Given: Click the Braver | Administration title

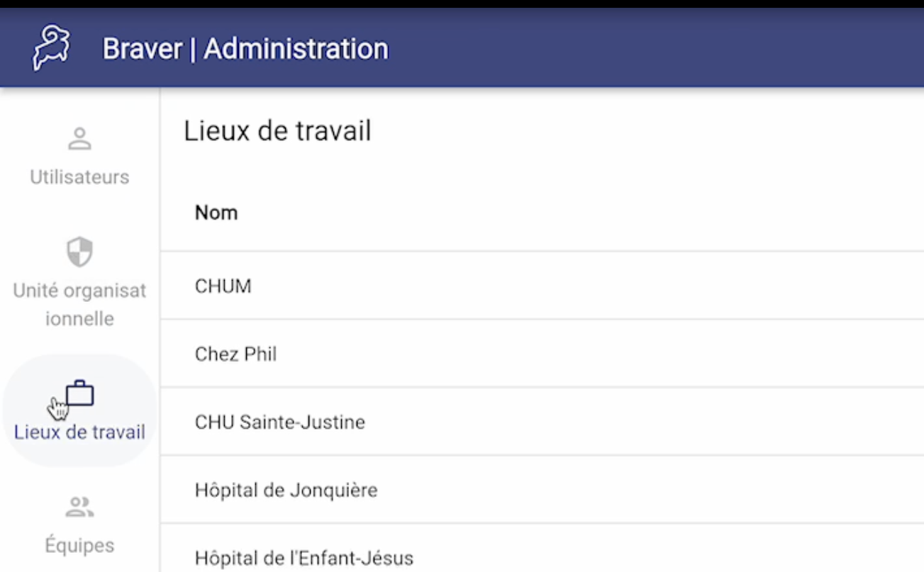Looking at the screenshot, I should tap(245, 49).
